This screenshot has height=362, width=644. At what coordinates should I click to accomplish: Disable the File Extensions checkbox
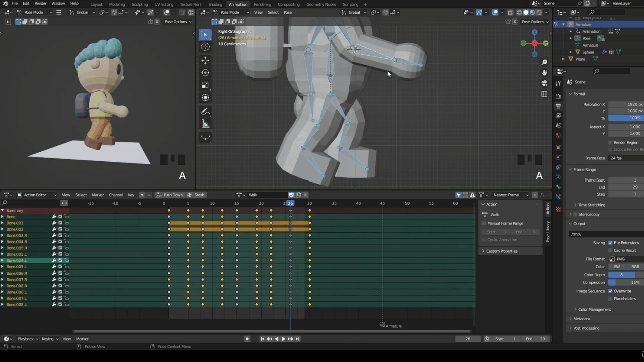[611, 243]
